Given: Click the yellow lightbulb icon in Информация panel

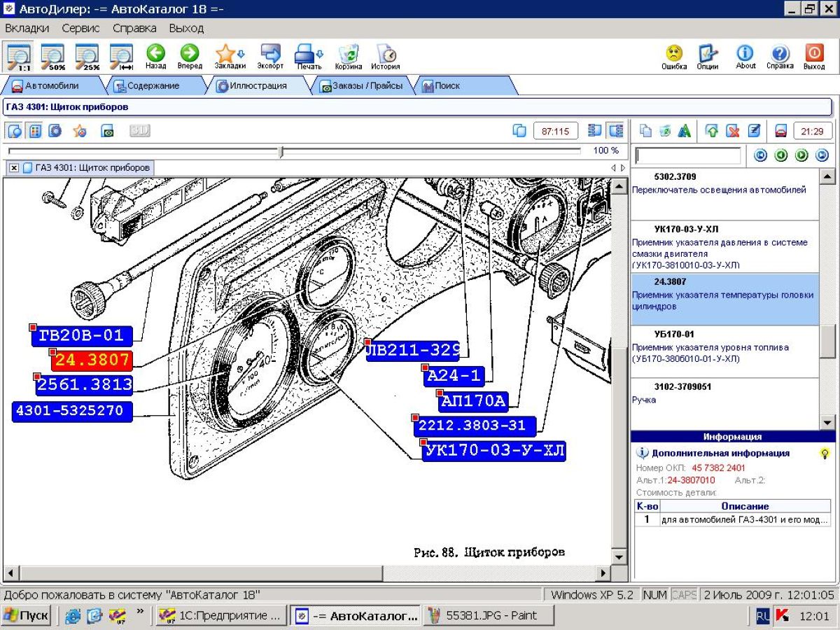Looking at the screenshot, I should point(825,453).
